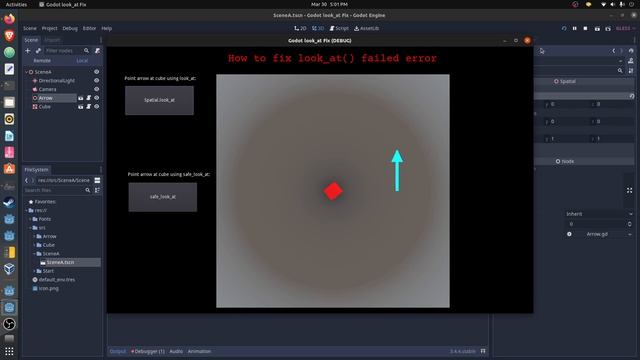Open the Scene dock options menu dots
Image resolution: width=640 pixels, height=360 pixels.
[x=101, y=40]
